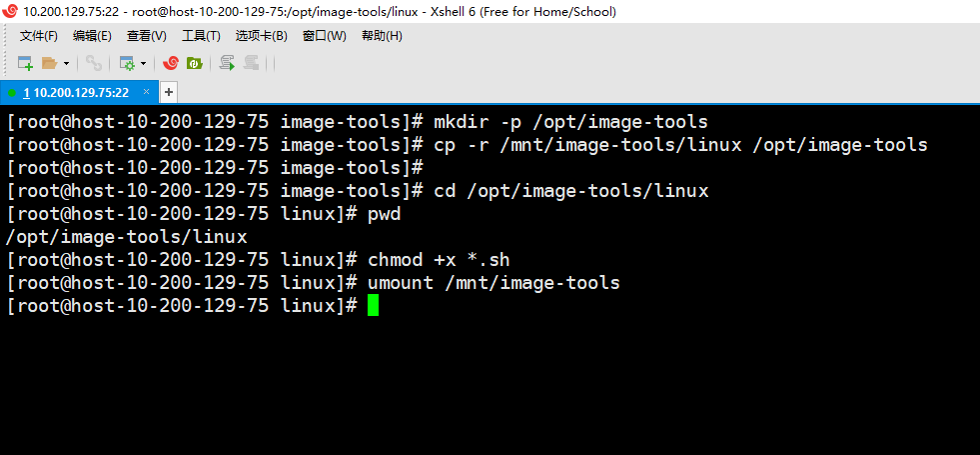Expand the Open folder dropdown arrow

pyautogui.click(x=66, y=63)
